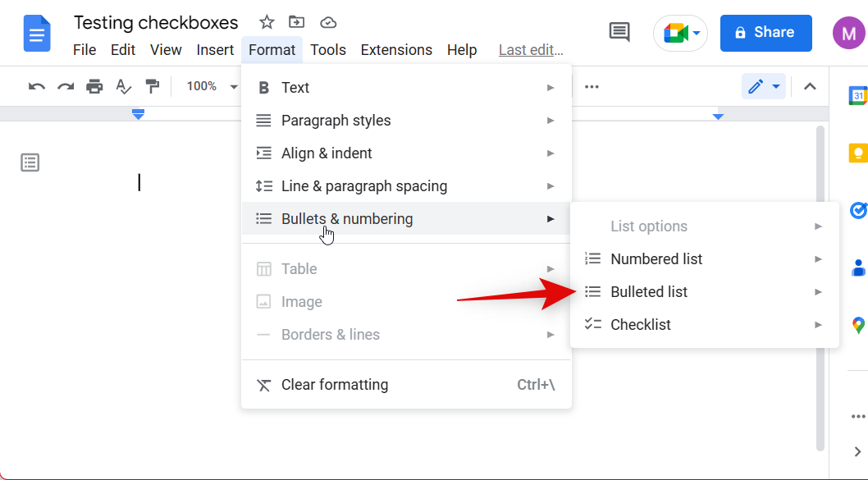Click the Redo icon

coord(66,86)
